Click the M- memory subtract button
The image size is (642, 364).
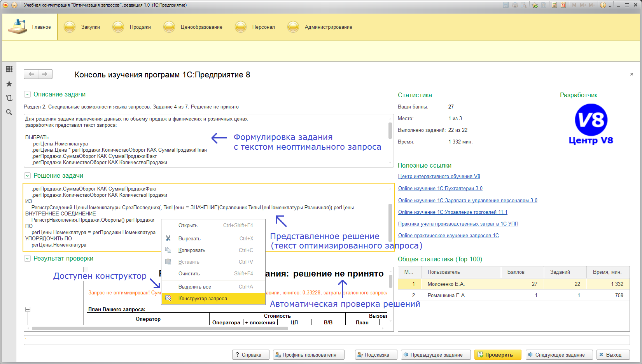click(x=592, y=5)
